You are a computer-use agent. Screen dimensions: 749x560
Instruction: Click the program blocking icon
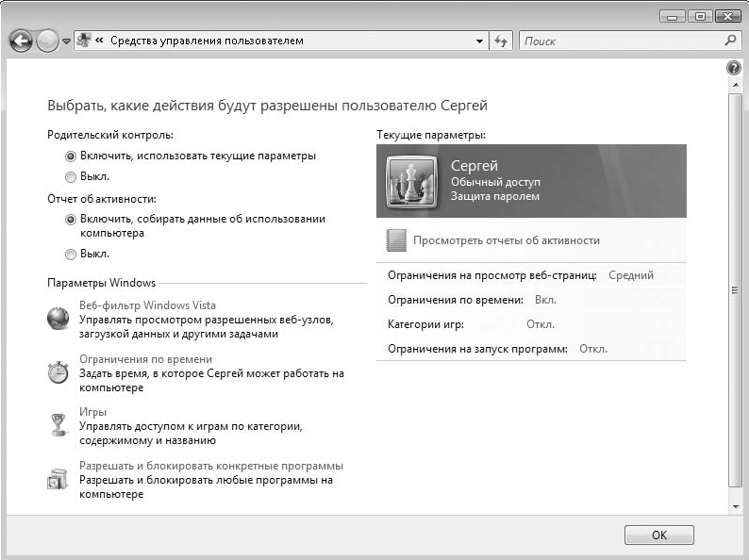click(58, 479)
